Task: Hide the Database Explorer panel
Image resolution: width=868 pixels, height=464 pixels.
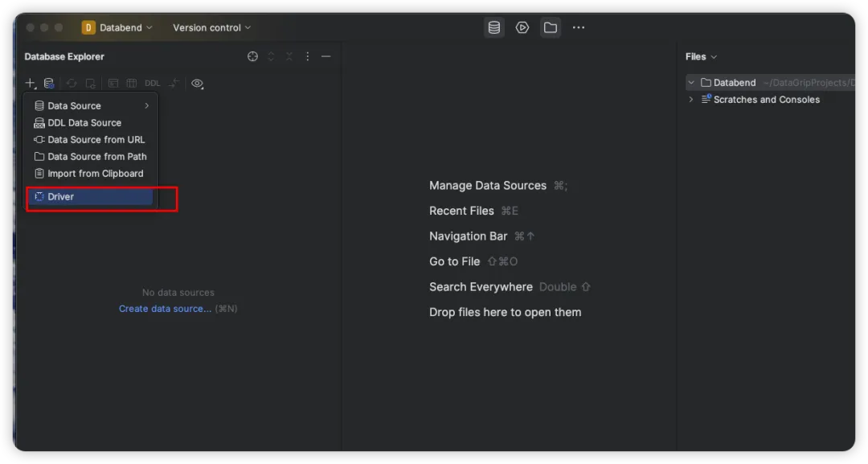Action: pos(326,56)
